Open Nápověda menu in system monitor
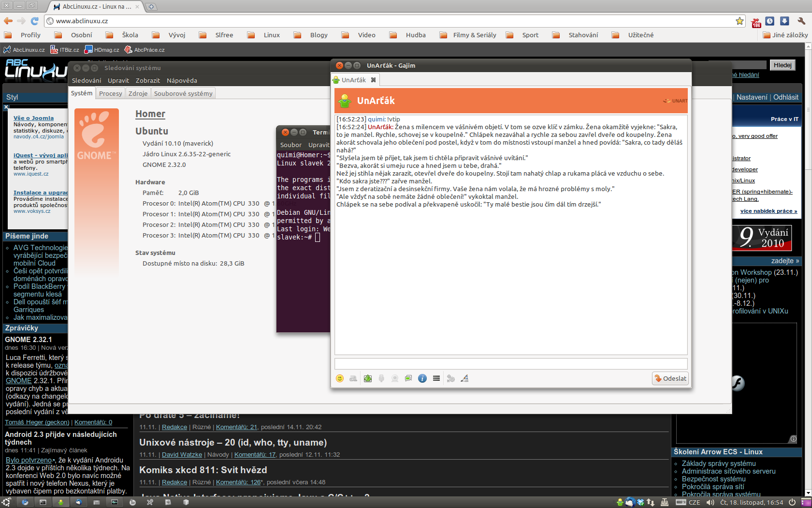This screenshot has width=812, height=508. (182, 80)
